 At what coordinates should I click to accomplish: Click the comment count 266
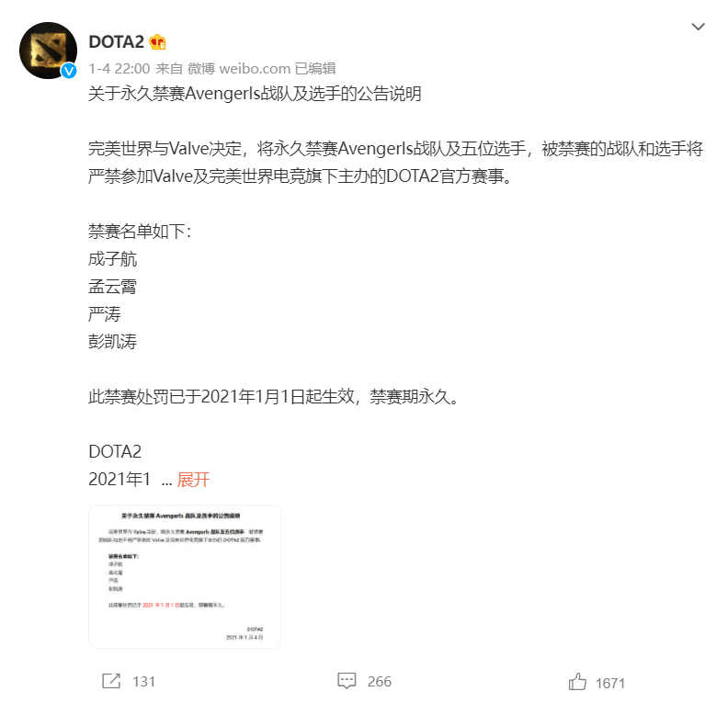(380, 681)
